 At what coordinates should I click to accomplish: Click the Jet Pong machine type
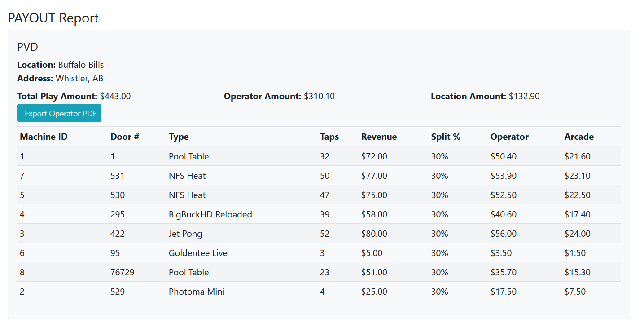(185, 234)
